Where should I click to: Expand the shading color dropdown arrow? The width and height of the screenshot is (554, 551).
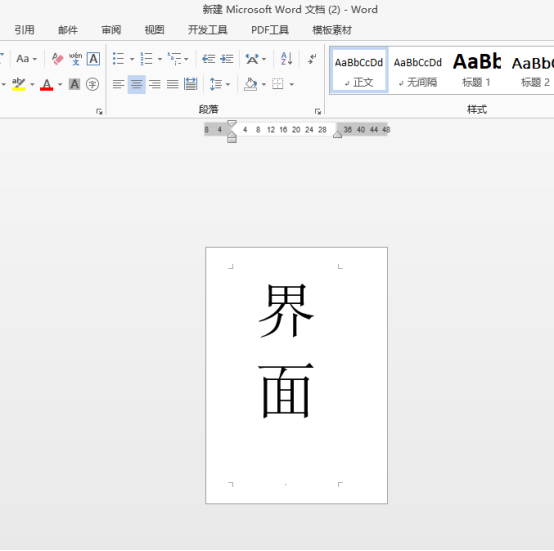(264, 85)
